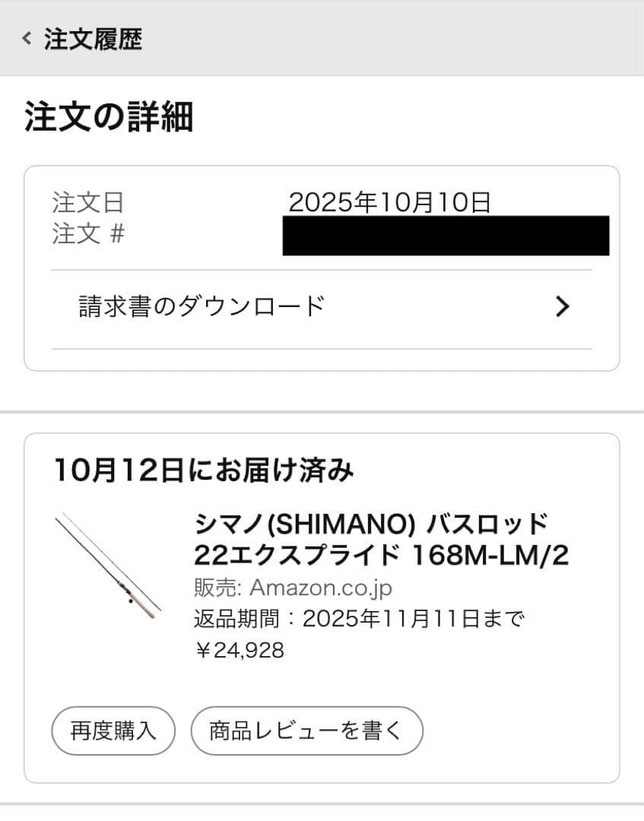
Task: Click the 注文 # label
Action: click(84, 235)
